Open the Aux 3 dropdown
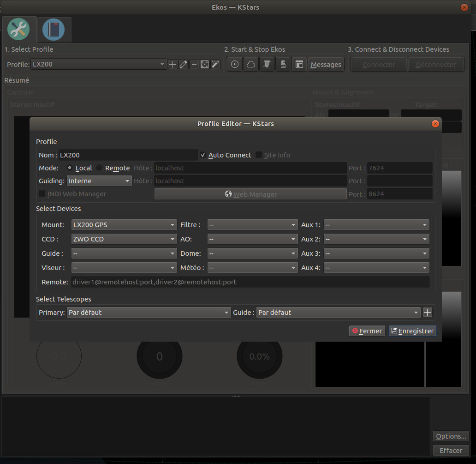476x464 pixels. [376, 253]
